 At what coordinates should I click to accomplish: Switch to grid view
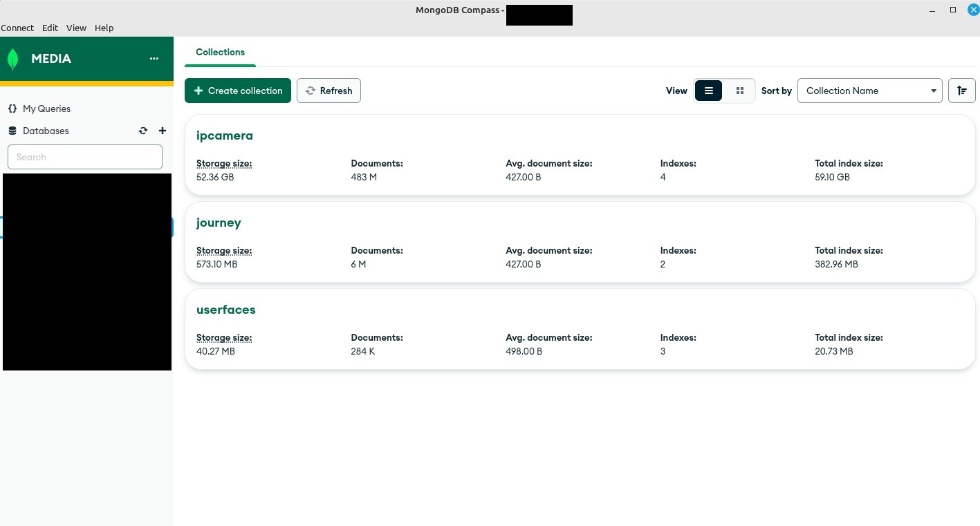point(739,91)
